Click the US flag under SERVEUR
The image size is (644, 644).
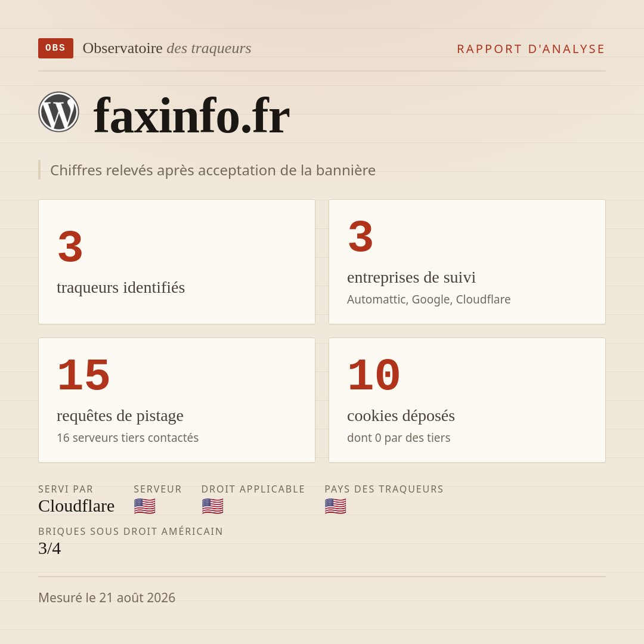144,506
